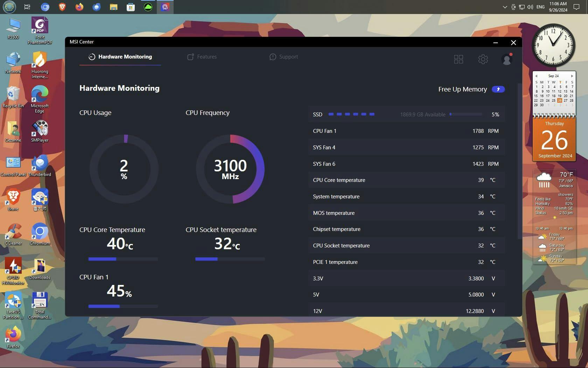Click the ENG language indicator

540,7
